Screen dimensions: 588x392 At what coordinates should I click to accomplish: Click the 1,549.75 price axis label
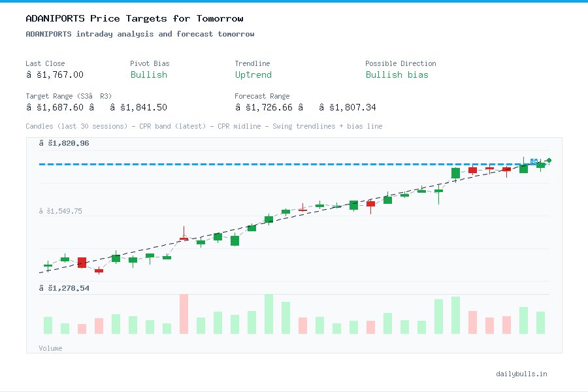tap(60, 211)
